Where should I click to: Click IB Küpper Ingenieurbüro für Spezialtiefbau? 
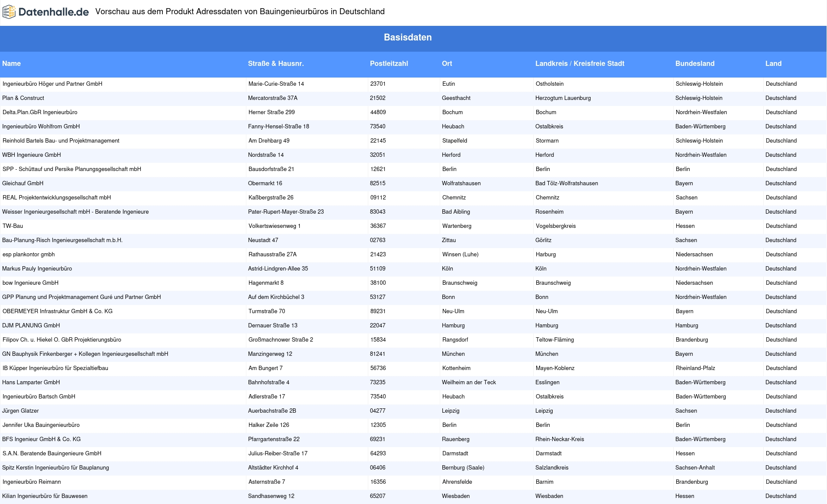pyautogui.click(x=56, y=368)
